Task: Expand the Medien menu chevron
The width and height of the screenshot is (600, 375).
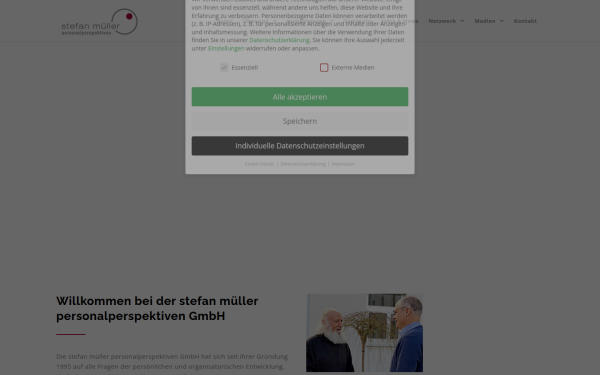Action: click(x=502, y=21)
